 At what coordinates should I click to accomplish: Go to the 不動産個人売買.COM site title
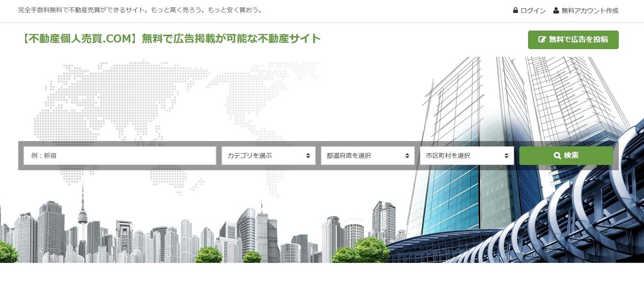(171, 39)
